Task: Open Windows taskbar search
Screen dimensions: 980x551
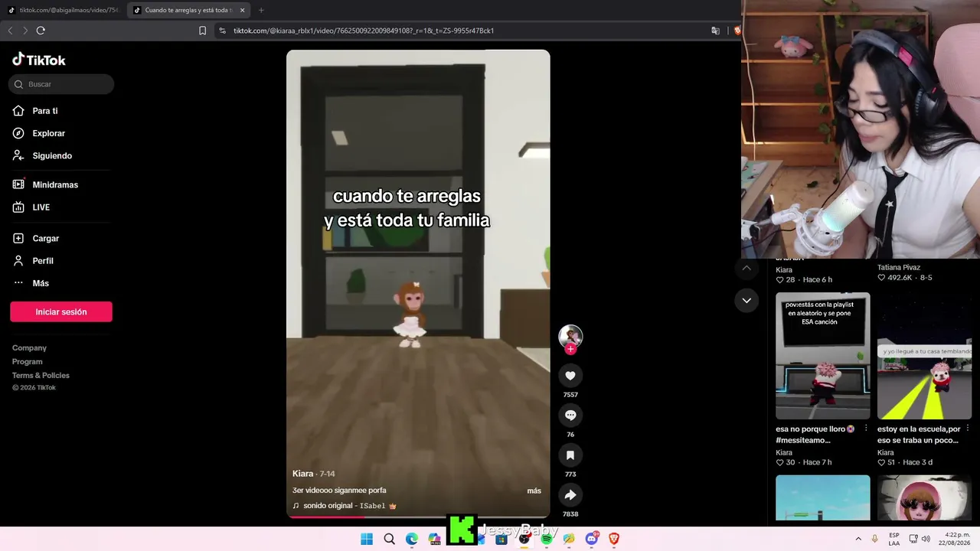Action: click(390, 539)
